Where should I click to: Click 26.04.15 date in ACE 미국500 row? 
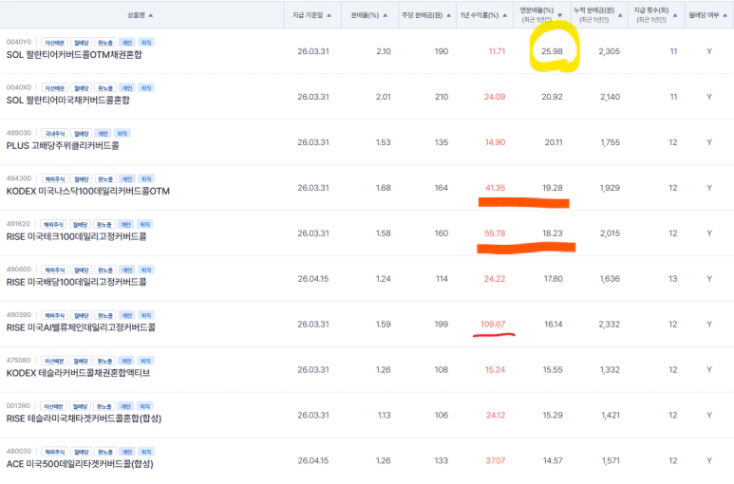coord(313,461)
